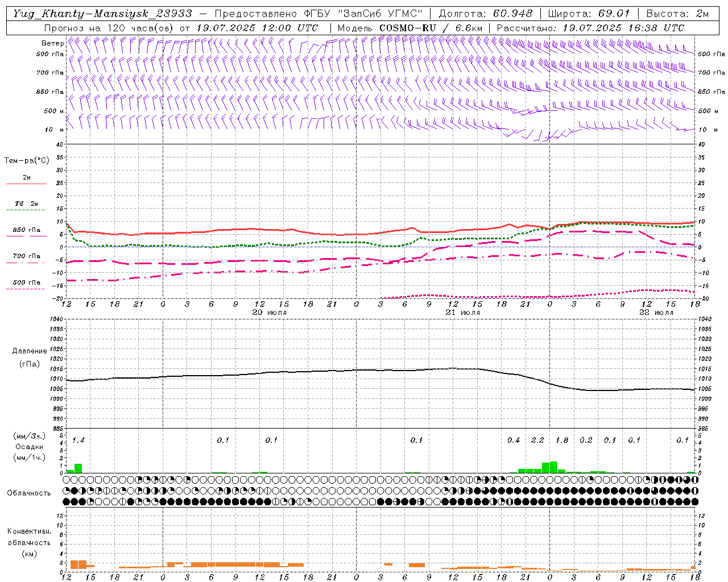Click the "Высота: 2м" header field

(677, 14)
